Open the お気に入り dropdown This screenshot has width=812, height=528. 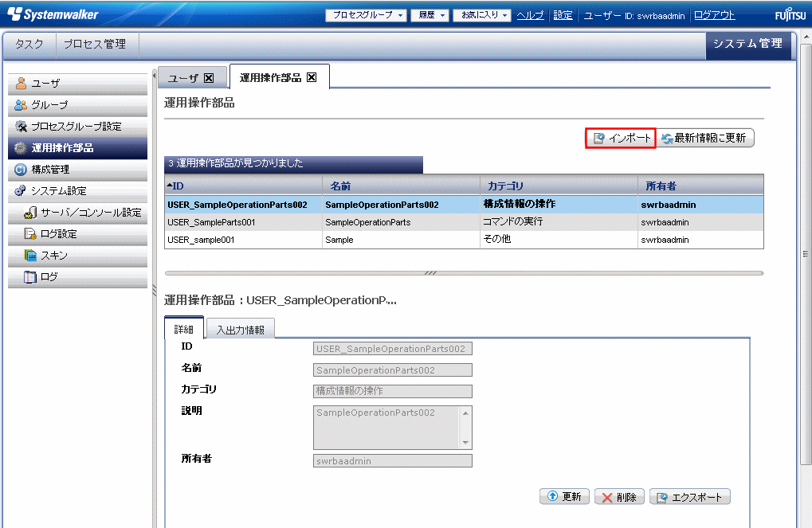[x=481, y=15]
